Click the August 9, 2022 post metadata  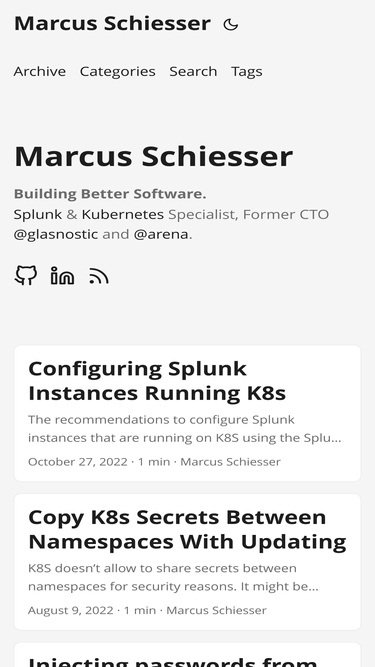tap(147, 610)
